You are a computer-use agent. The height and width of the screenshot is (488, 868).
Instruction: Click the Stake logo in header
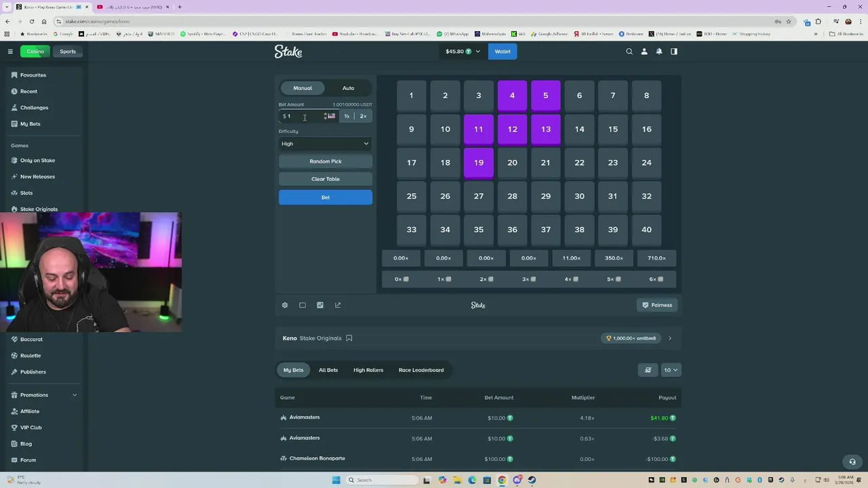[x=288, y=52]
